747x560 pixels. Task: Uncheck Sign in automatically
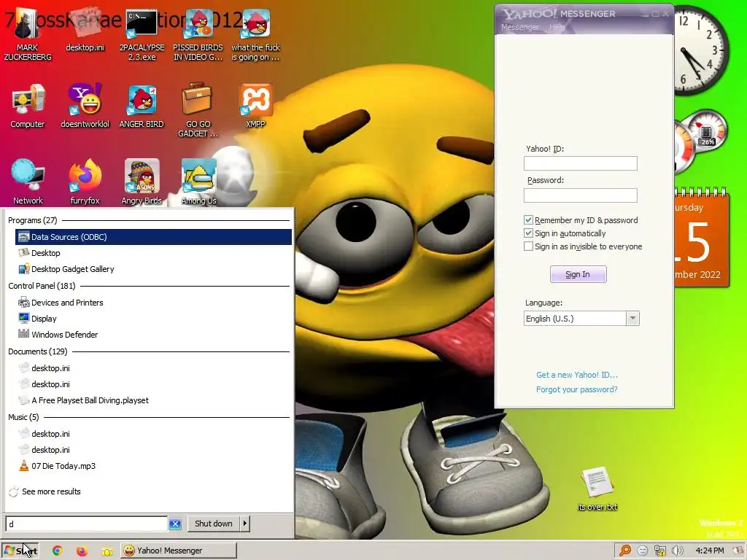(x=528, y=233)
